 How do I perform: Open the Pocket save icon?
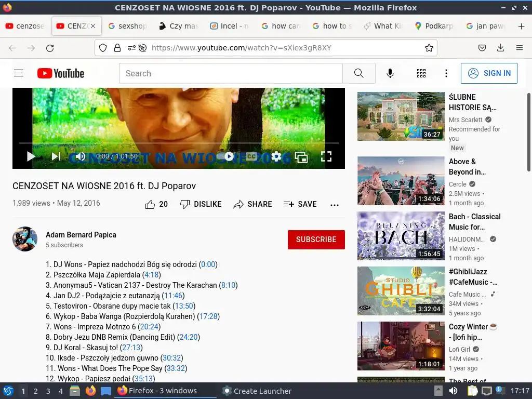[482, 48]
